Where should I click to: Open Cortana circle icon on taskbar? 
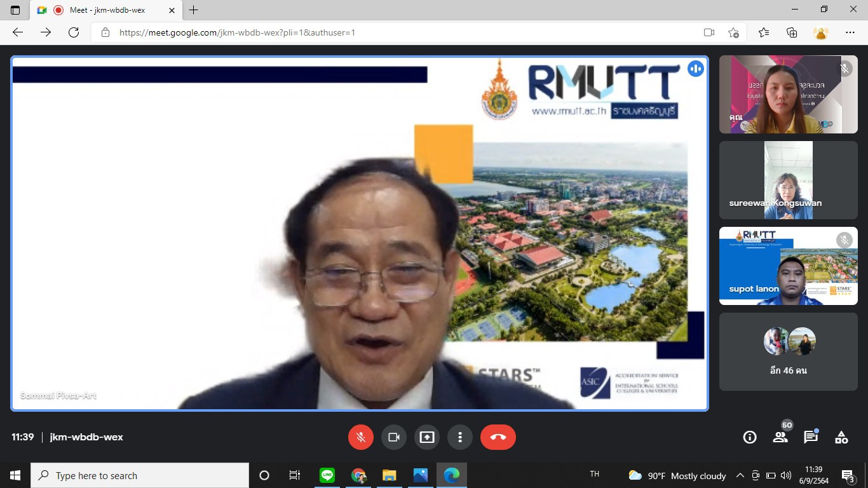(x=264, y=475)
